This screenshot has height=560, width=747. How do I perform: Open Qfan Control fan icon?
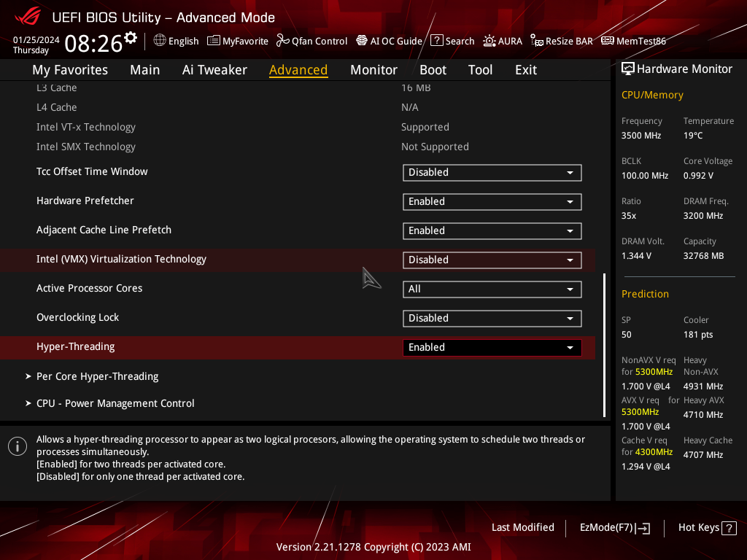[283, 41]
